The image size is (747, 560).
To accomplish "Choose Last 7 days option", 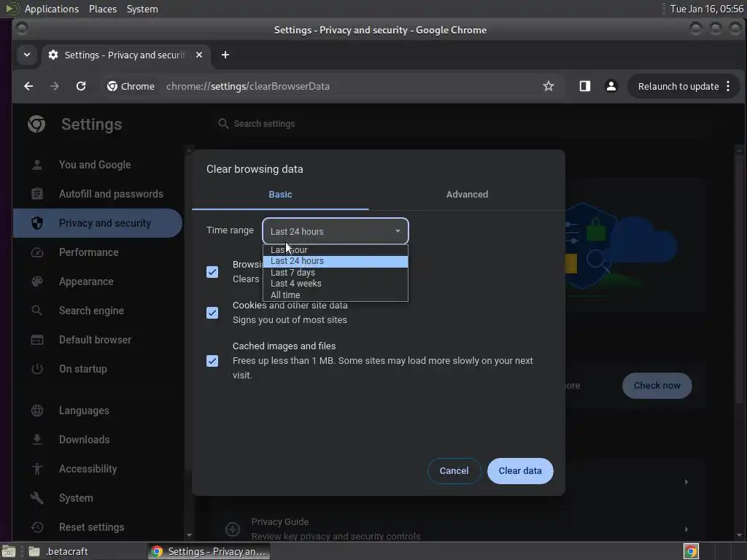I will click(336, 273).
